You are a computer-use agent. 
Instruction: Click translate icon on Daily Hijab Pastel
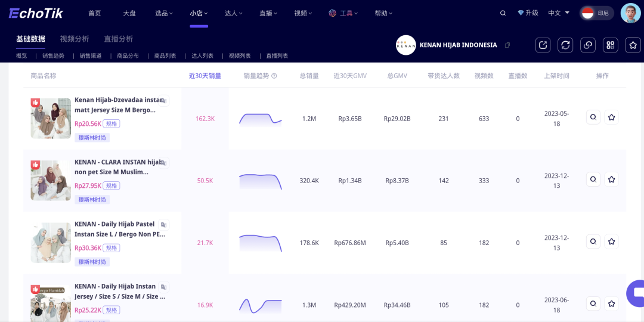[163, 225]
